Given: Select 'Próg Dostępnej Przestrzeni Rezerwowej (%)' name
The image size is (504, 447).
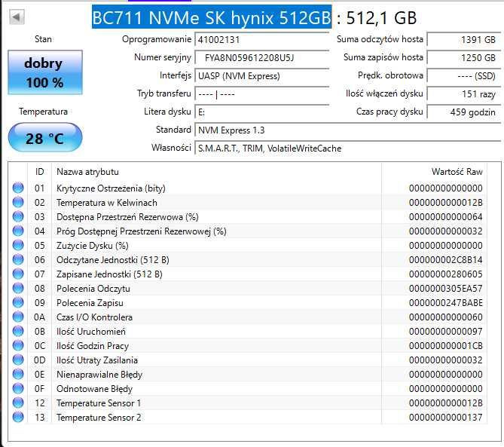Looking at the screenshot, I should tap(142, 231).
